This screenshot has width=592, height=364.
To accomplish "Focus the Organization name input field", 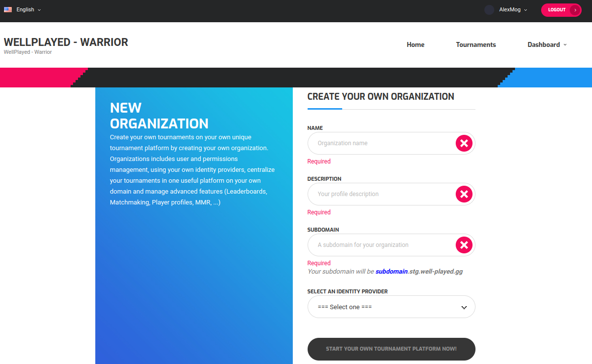I will pos(380,143).
